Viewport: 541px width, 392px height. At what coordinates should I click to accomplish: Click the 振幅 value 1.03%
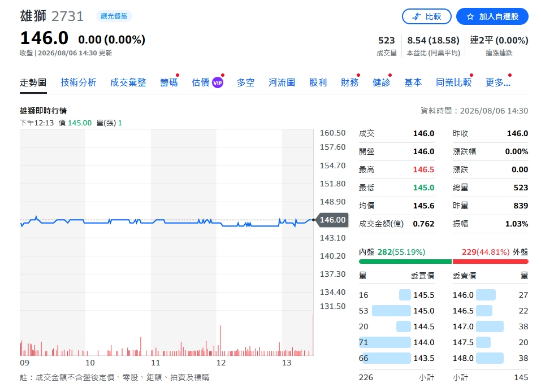[x=517, y=224]
